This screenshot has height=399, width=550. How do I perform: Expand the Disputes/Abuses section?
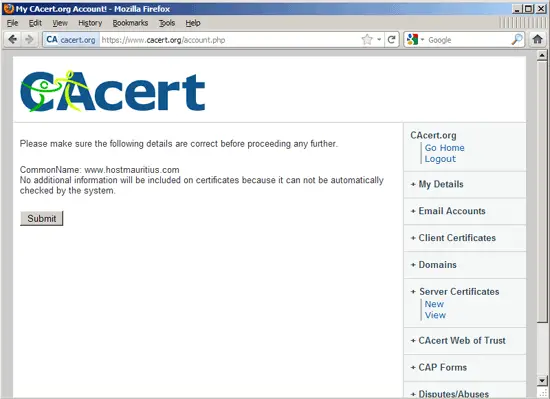450,394
